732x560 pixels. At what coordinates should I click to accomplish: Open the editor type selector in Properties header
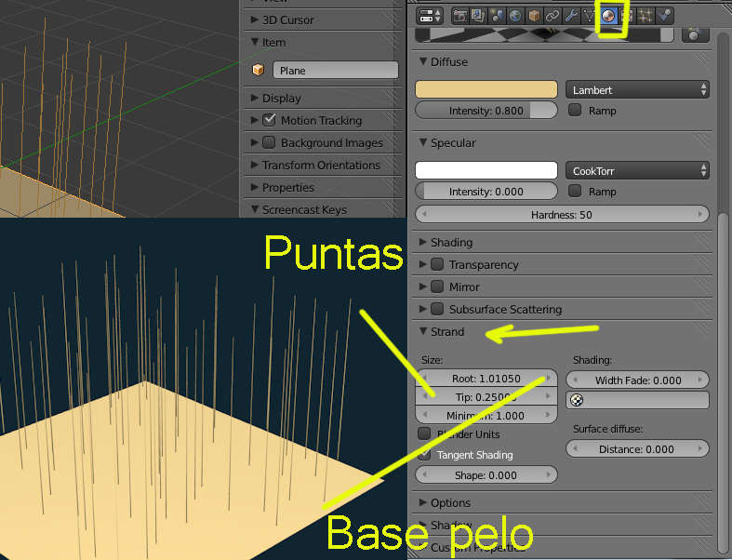pos(430,17)
